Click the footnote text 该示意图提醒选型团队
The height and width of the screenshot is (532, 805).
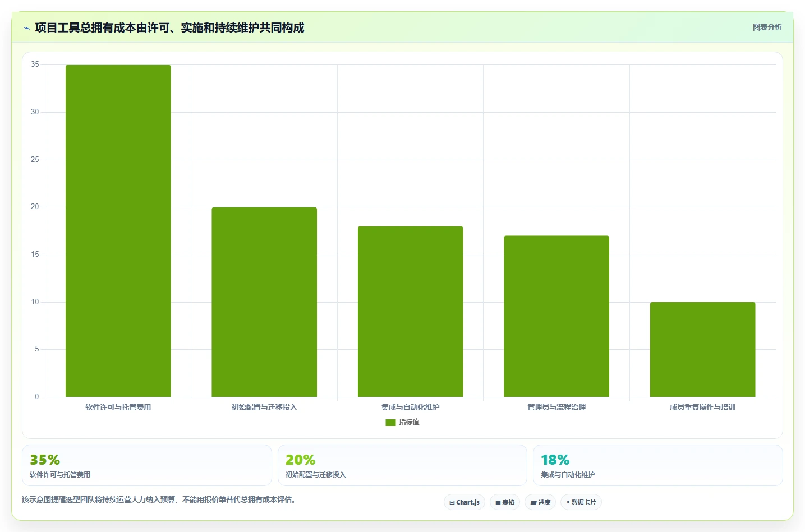159,499
